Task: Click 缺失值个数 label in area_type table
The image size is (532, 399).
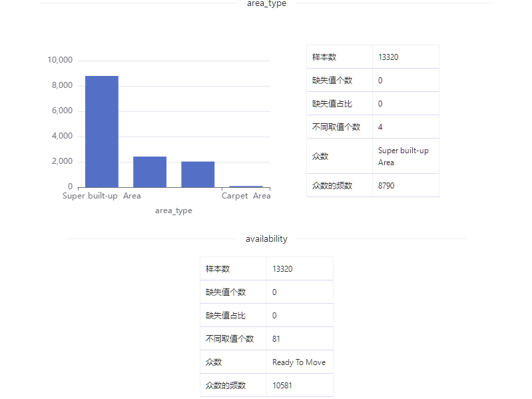Action: point(332,81)
